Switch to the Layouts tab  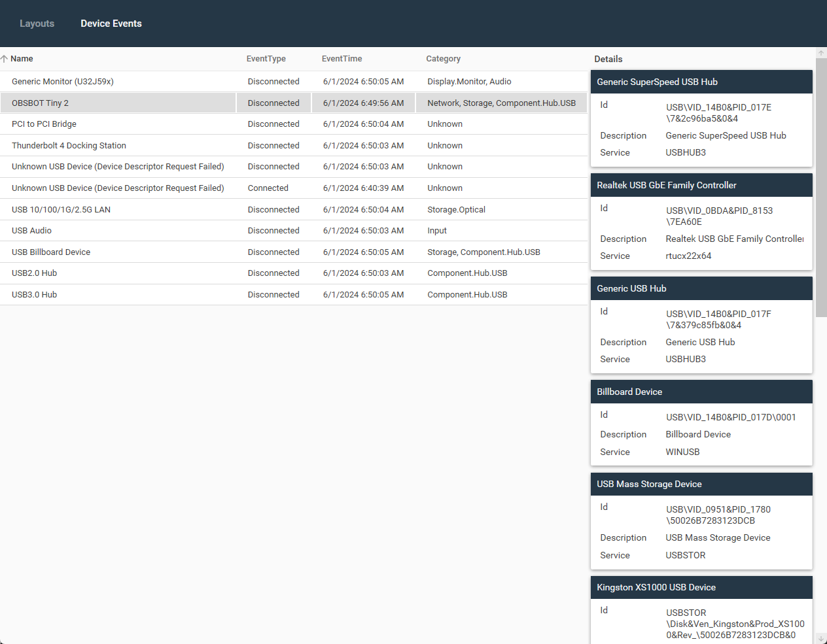pyautogui.click(x=37, y=24)
